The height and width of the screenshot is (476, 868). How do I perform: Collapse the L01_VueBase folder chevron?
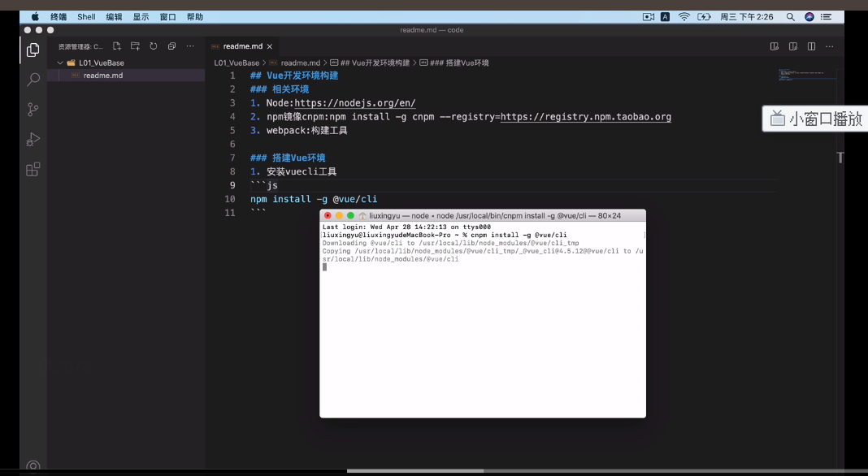(x=60, y=63)
